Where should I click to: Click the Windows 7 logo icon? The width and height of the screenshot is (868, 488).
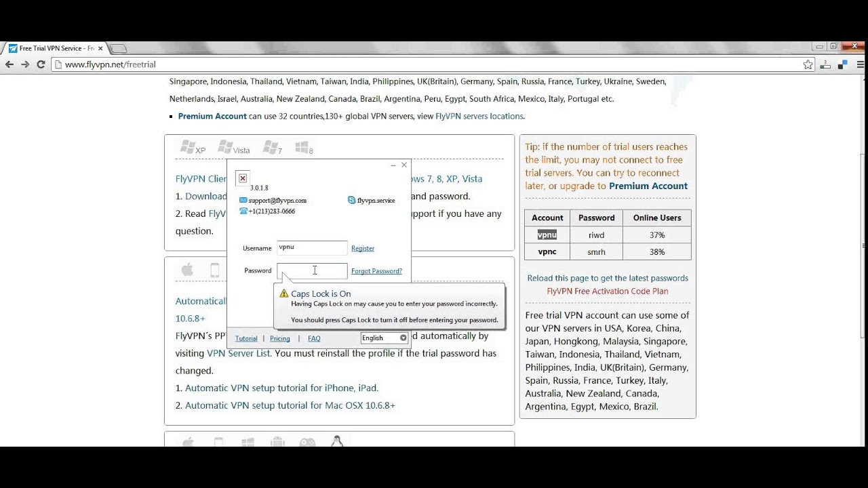[272, 147]
